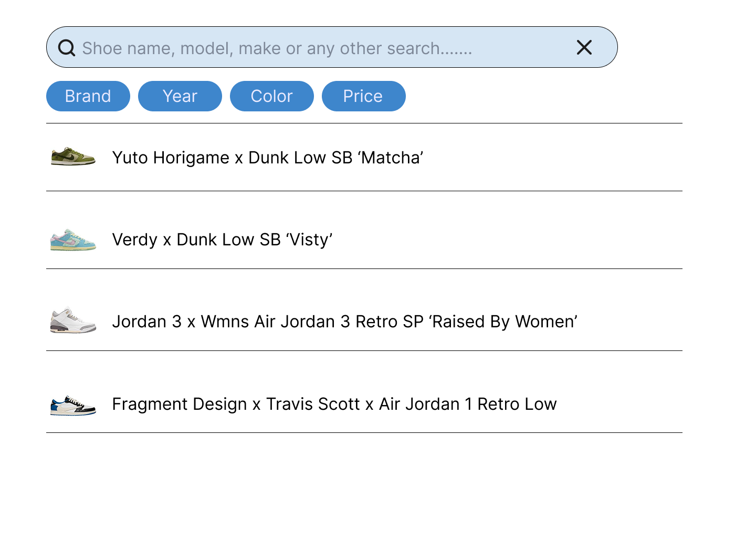
Task: Choose the Air Jordan 1 Retro Low title
Action: click(x=468, y=404)
